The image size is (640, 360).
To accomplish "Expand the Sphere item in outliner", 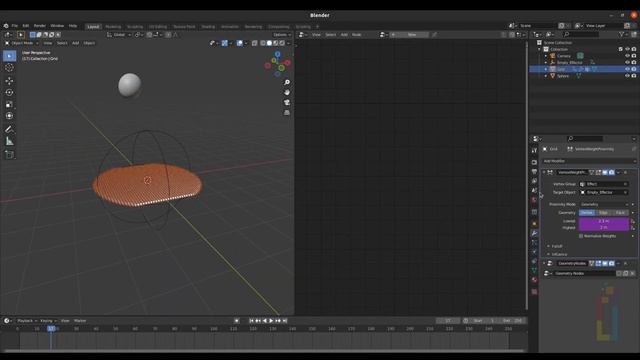I will click(x=546, y=76).
